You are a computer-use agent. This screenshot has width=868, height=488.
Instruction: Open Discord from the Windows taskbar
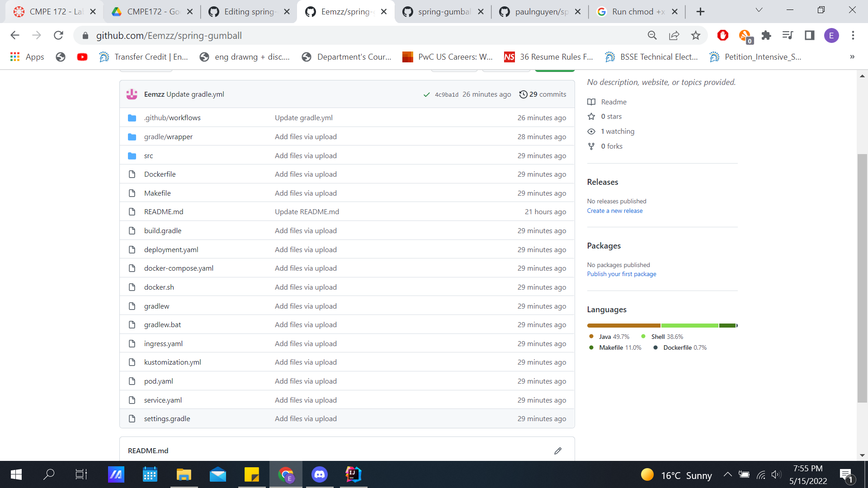(320, 474)
